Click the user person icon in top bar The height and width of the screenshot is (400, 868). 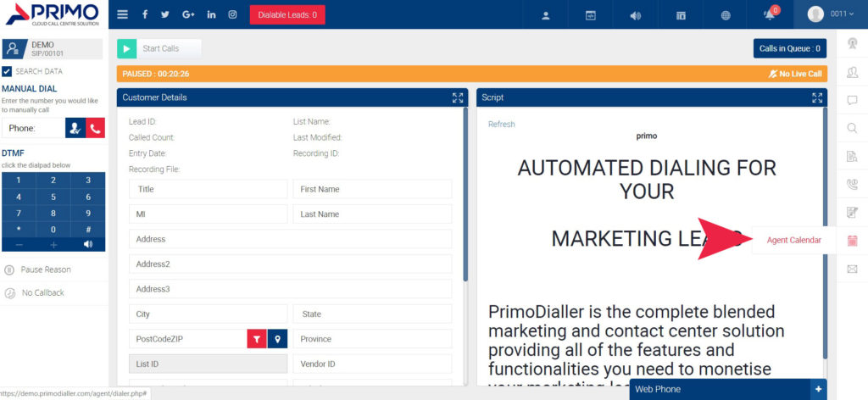545,15
